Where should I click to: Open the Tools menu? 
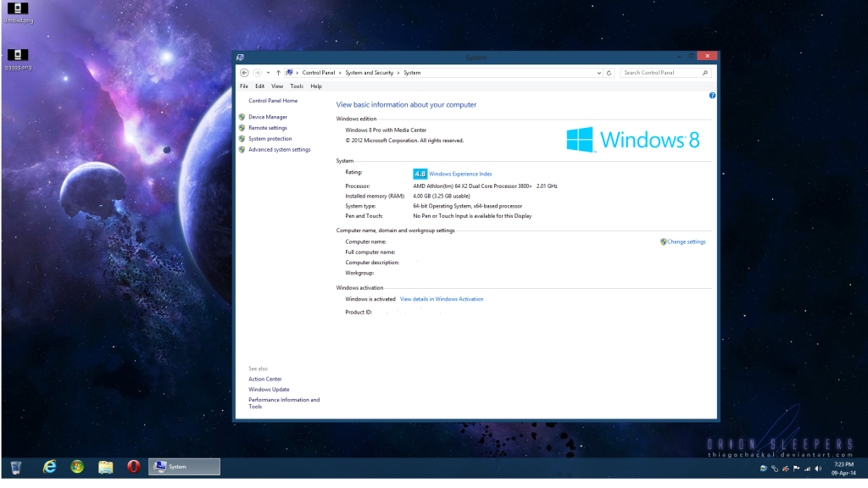pos(296,86)
